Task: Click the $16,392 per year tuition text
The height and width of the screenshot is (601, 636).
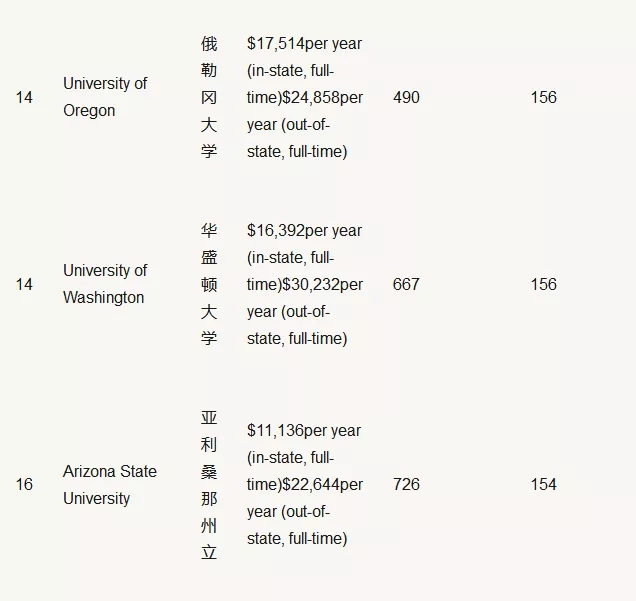Action: [x=304, y=230]
